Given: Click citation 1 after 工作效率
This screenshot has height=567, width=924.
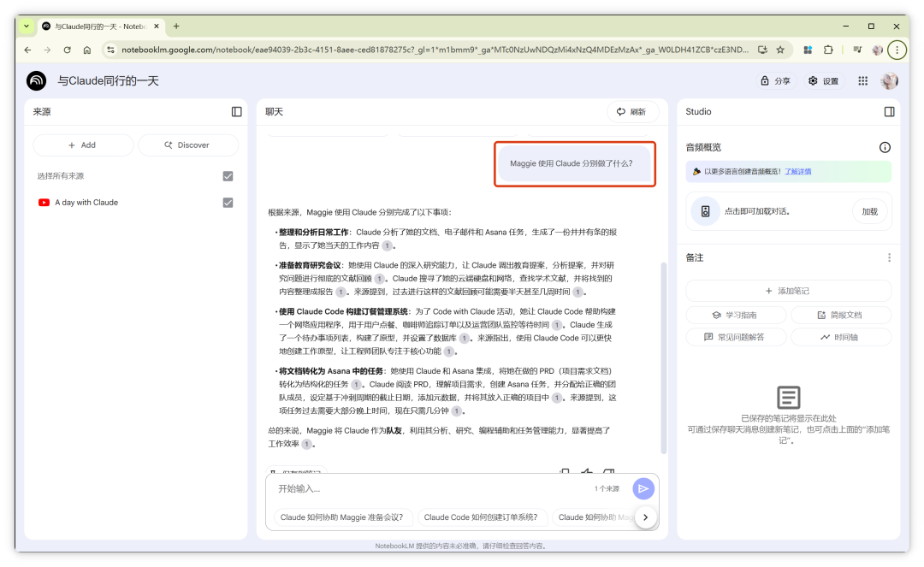Looking at the screenshot, I should click(306, 444).
